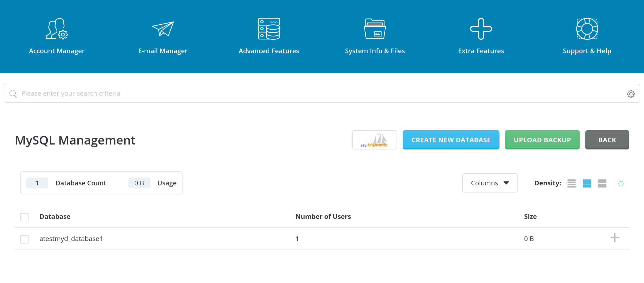The width and height of the screenshot is (644, 283).
Task: Open the Columns dropdown
Action: pos(490,183)
